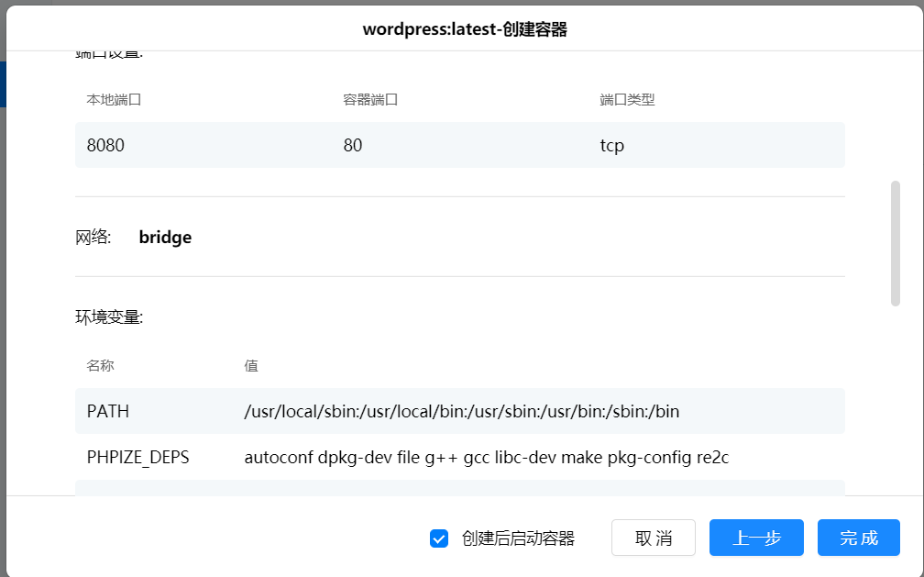
Task: Click the 环境变量 section label
Action: click(x=109, y=317)
